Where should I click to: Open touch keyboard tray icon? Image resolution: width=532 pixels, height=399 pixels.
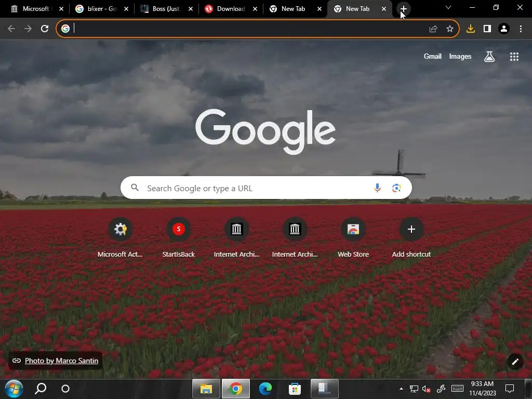coord(457,389)
